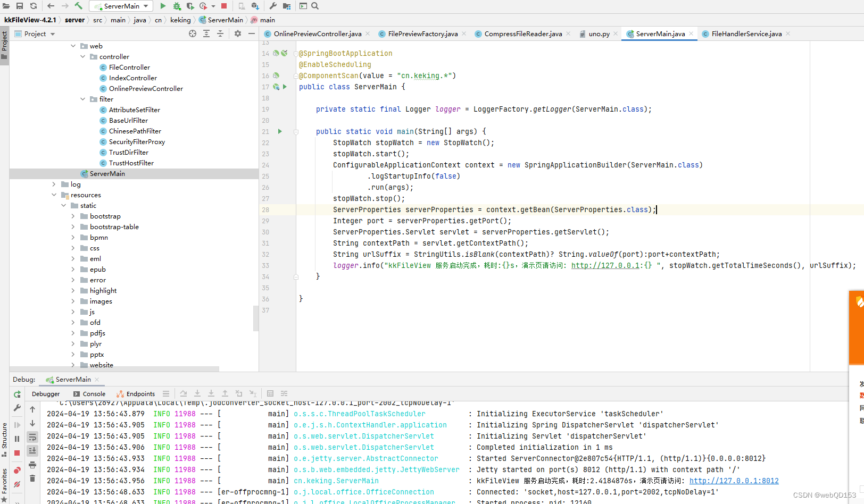Run ServerMain with the green play icon
Image resolution: width=864 pixels, height=504 pixels.
tap(163, 6)
